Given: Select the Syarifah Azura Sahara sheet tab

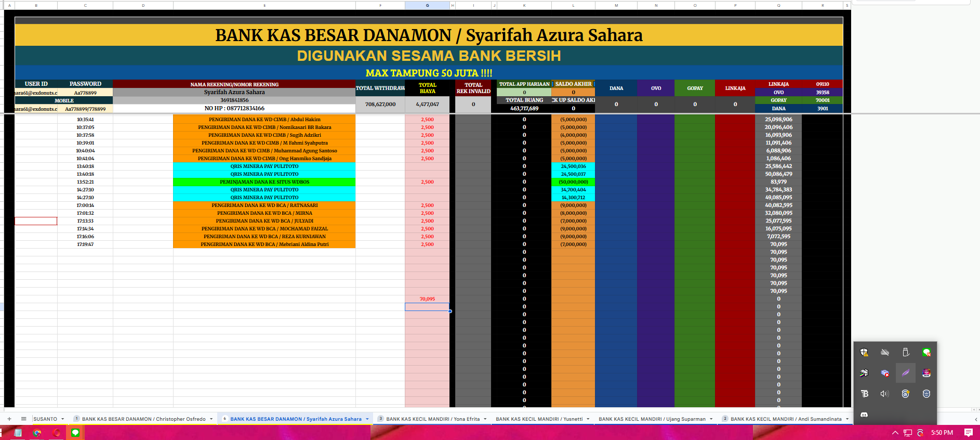Looking at the screenshot, I should pos(296,419).
